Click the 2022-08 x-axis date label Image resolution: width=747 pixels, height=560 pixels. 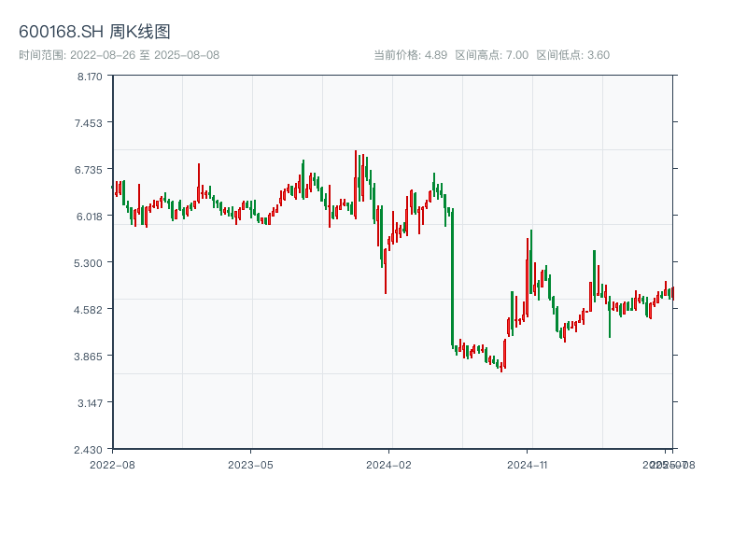(x=112, y=464)
